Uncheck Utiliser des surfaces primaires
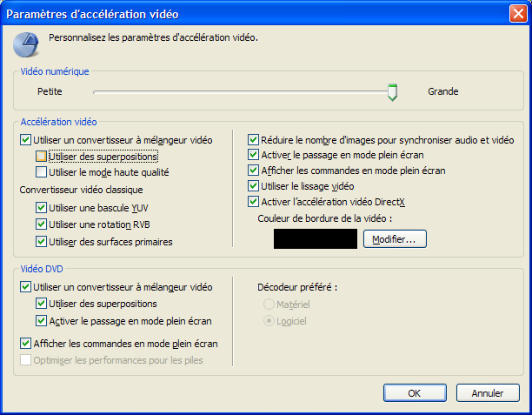Image resolution: width=532 pixels, height=415 pixels. tap(41, 242)
